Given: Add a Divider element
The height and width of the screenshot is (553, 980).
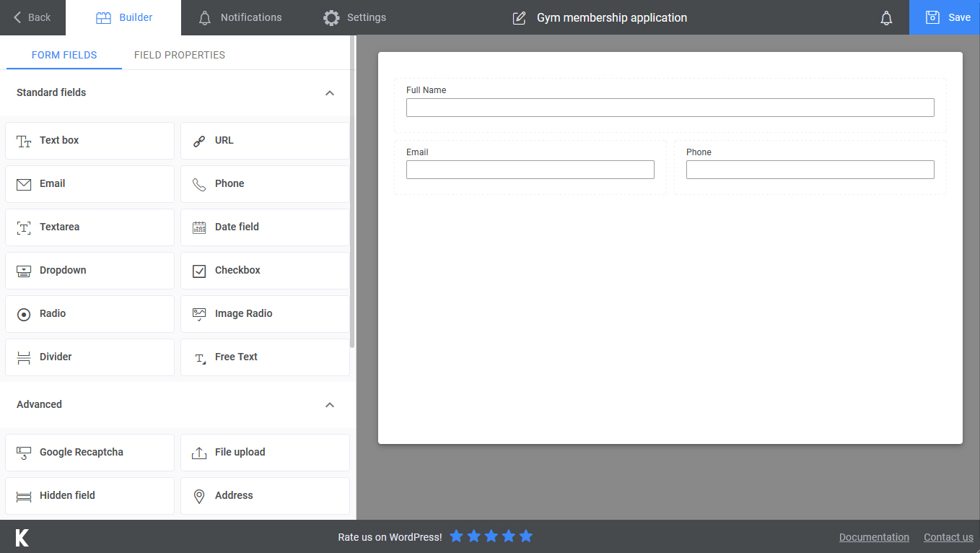Looking at the screenshot, I should (89, 357).
